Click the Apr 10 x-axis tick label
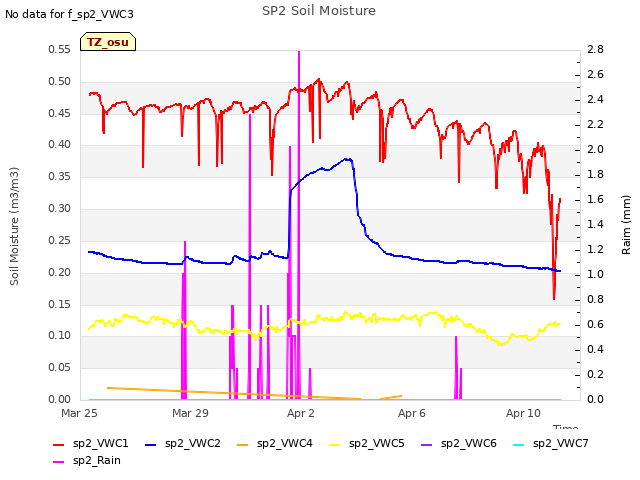 pyautogui.click(x=523, y=413)
